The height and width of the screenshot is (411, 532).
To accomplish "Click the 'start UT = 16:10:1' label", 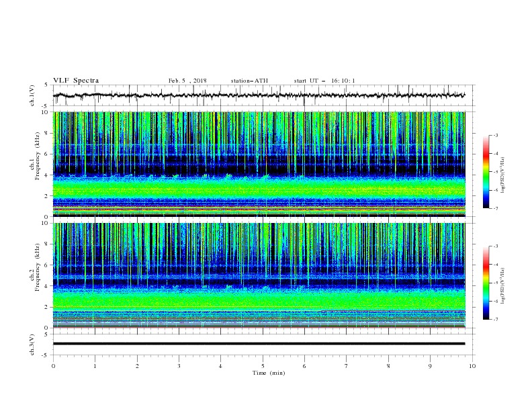I will (x=324, y=81).
